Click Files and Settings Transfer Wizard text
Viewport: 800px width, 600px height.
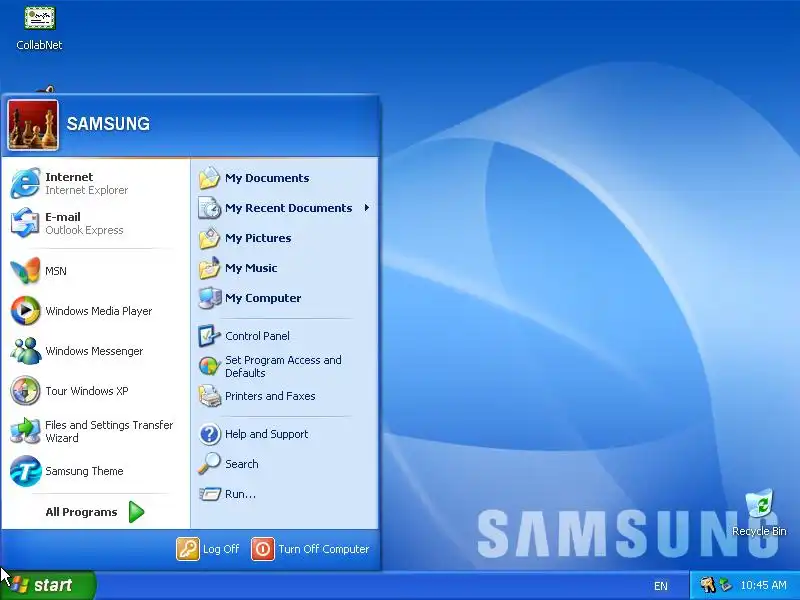109,431
